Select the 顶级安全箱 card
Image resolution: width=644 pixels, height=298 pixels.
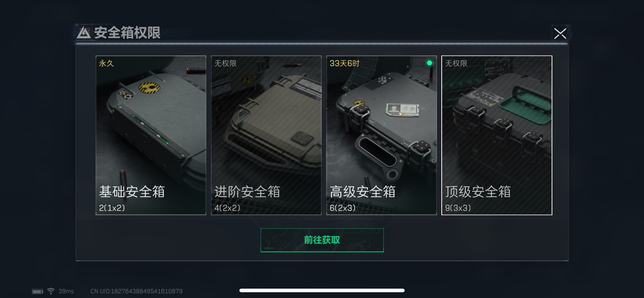tap(497, 135)
